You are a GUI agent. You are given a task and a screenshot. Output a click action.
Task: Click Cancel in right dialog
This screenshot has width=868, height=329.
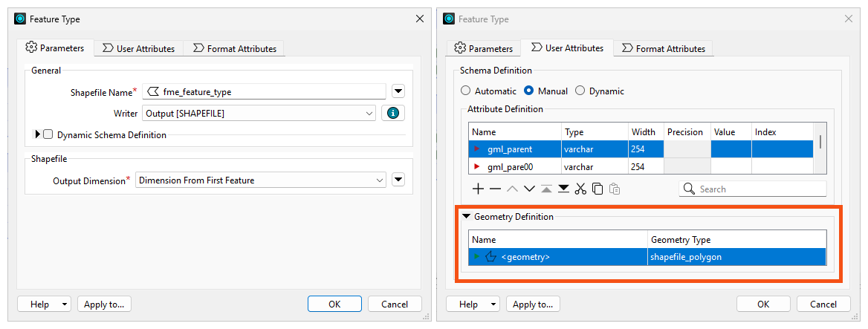coord(823,304)
